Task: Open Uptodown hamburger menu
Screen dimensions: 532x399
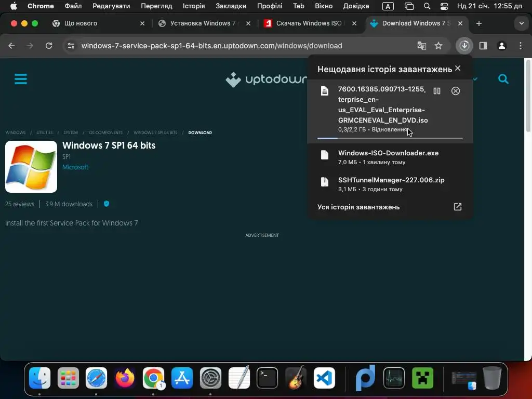Action: pyautogui.click(x=21, y=79)
